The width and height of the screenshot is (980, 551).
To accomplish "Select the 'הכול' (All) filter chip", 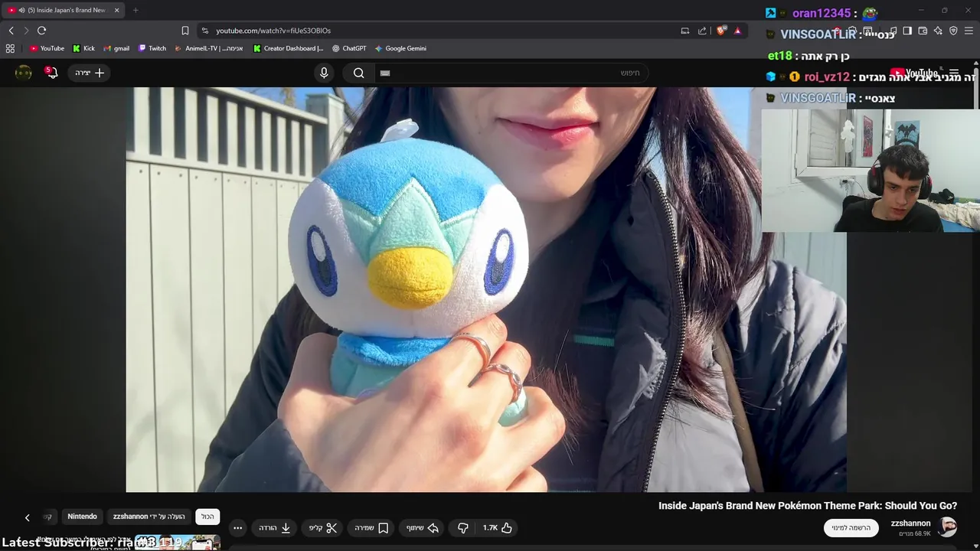I will coord(207,517).
